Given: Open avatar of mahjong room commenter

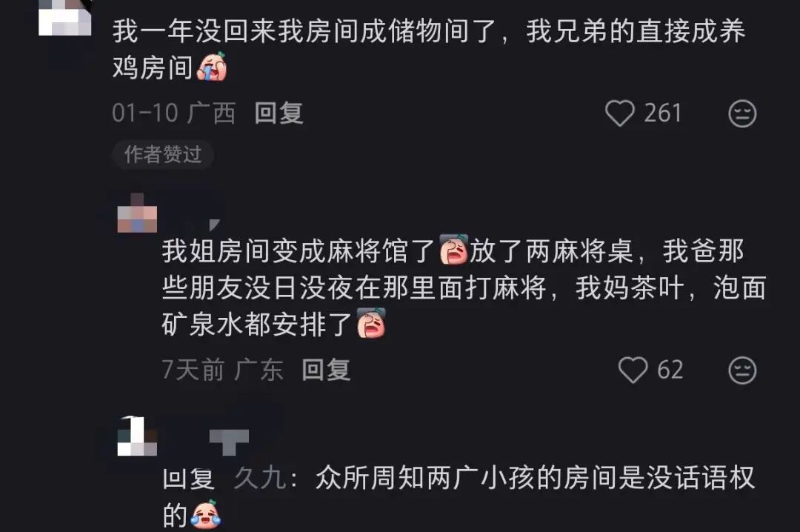Looking at the screenshot, I should (137, 213).
